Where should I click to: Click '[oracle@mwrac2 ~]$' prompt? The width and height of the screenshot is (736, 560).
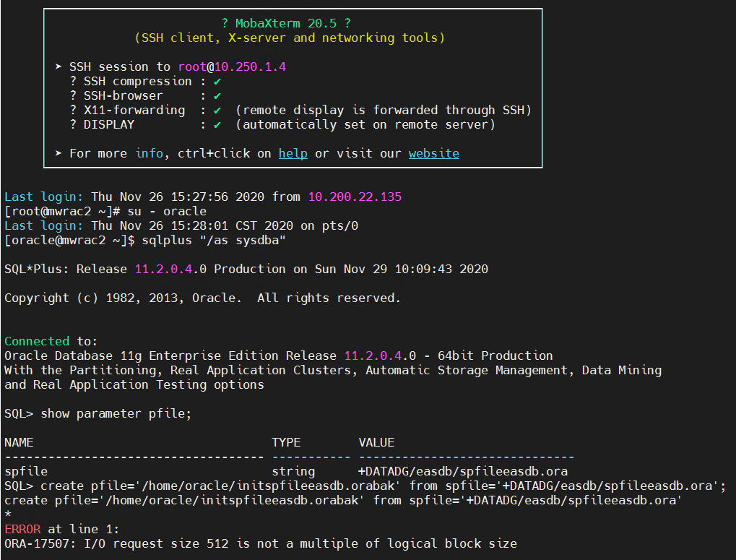click(69, 241)
